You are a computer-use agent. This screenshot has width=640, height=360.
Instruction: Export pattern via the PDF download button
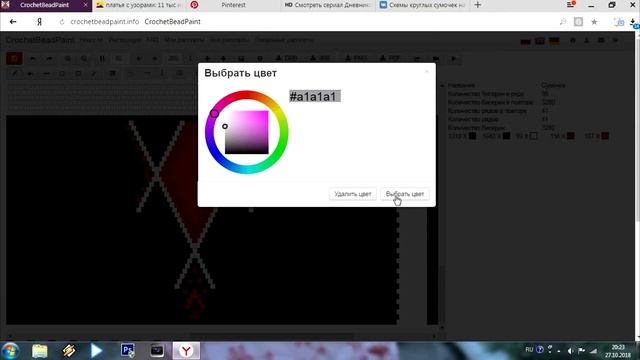[389, 59]
